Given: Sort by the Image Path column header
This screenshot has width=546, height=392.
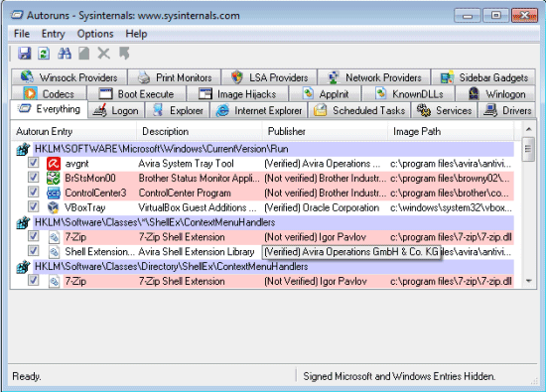Looking at the screenshot, I should click(451, 132).
